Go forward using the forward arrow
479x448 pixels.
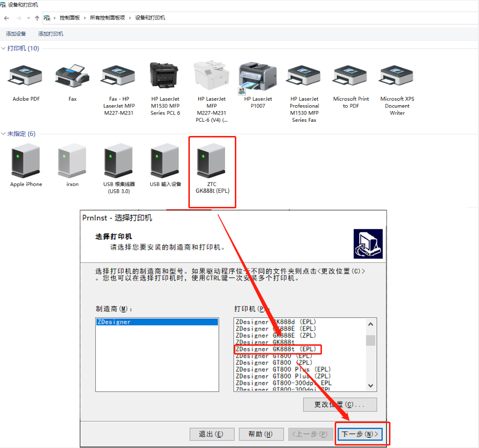pyautogui.click(x=19, y=18)
